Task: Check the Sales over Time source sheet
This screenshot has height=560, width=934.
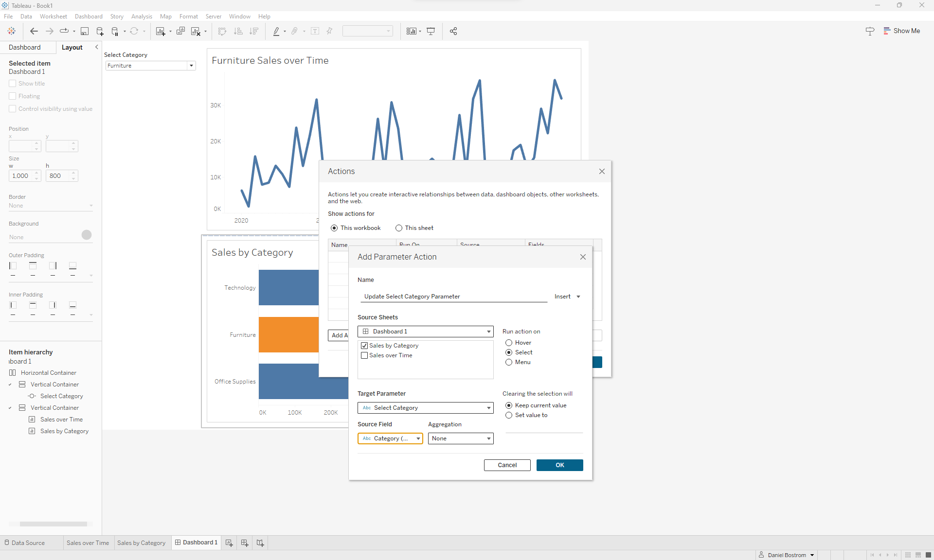Action: (x=364, y=355)
